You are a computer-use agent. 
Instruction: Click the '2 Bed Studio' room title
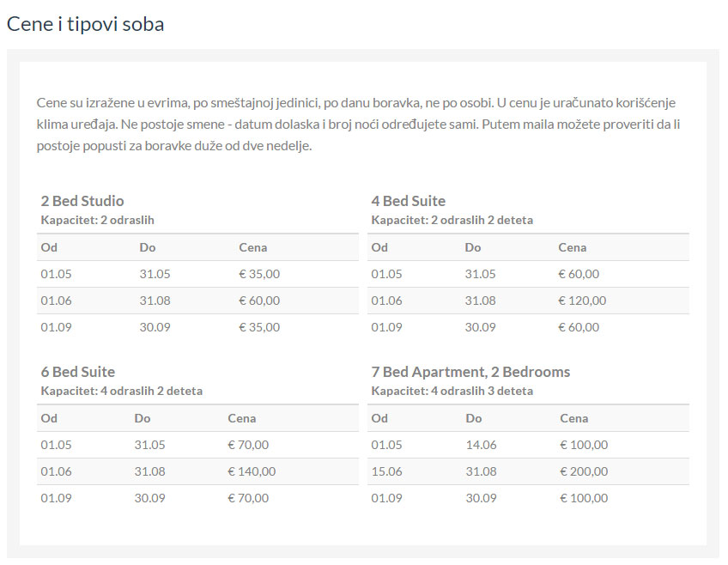[82, 201]
